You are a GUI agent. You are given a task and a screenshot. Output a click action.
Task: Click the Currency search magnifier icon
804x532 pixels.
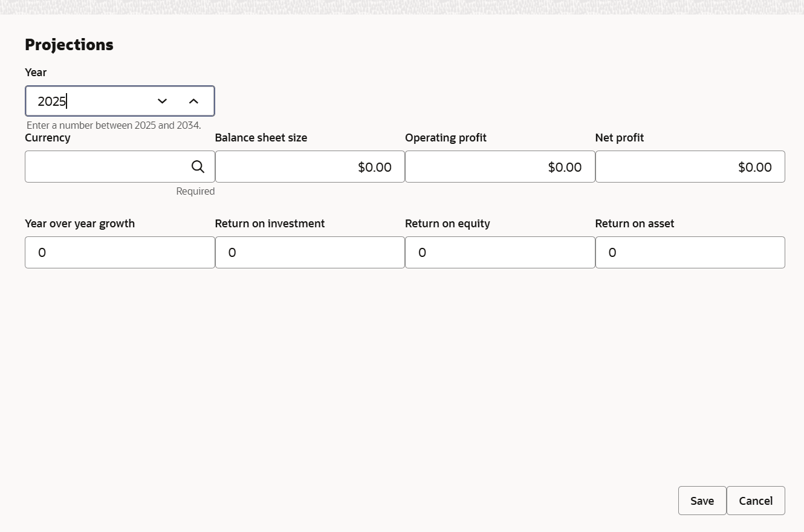pos(198,167)
